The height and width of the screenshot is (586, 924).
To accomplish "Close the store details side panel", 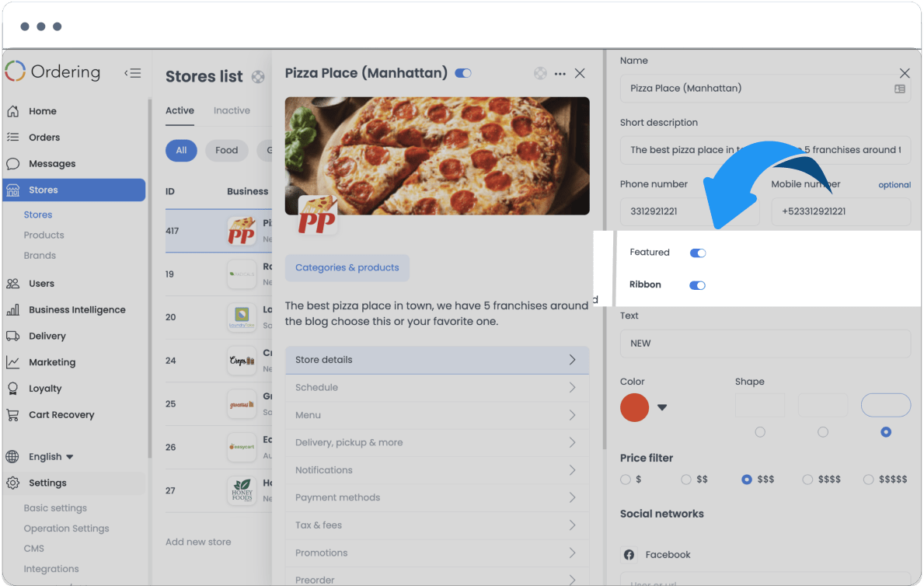I will coord(905,73).
